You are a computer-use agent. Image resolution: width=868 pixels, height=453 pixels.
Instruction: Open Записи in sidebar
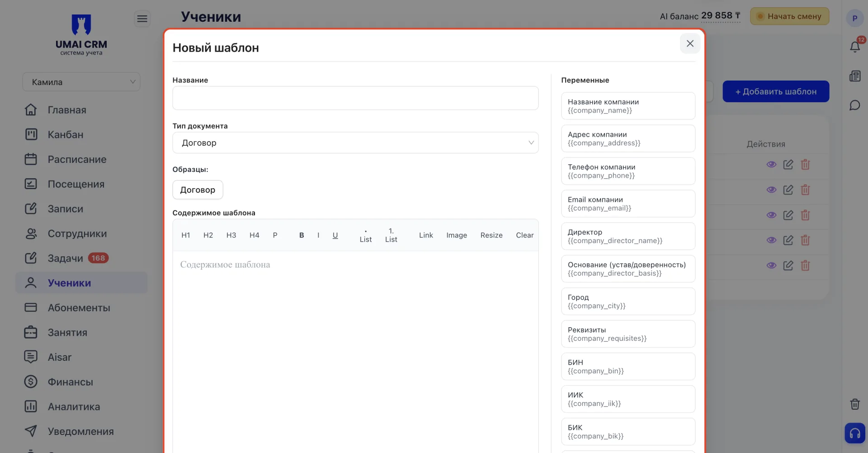point(81,209)
